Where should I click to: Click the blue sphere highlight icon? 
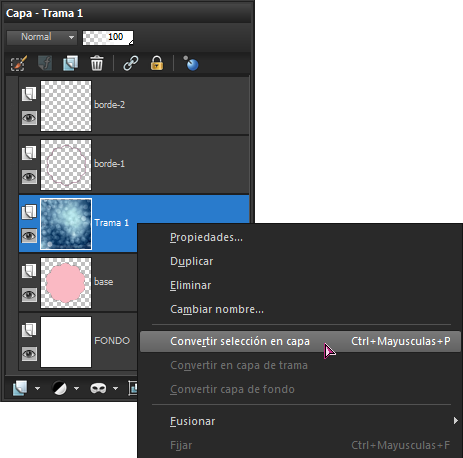point(191,63)
